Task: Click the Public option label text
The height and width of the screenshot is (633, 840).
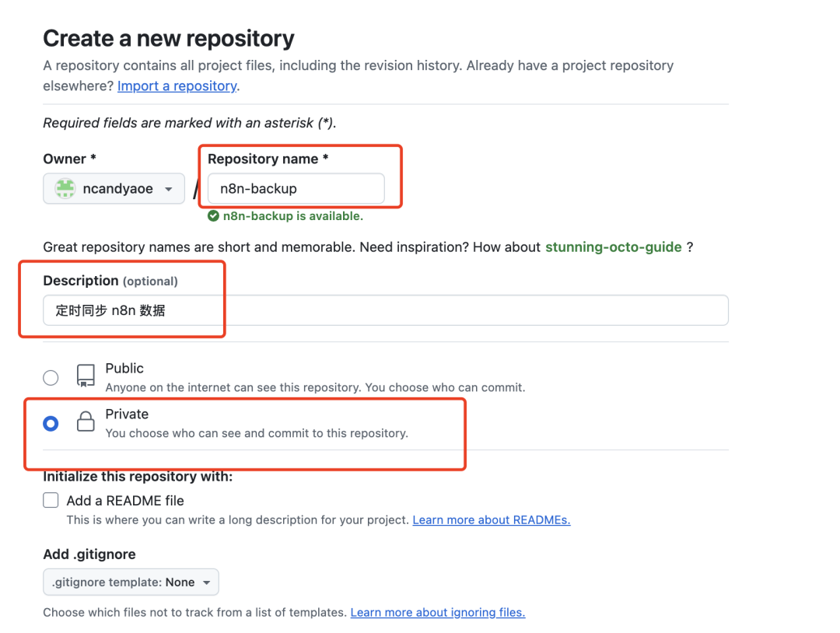Action: coord(124,368)
